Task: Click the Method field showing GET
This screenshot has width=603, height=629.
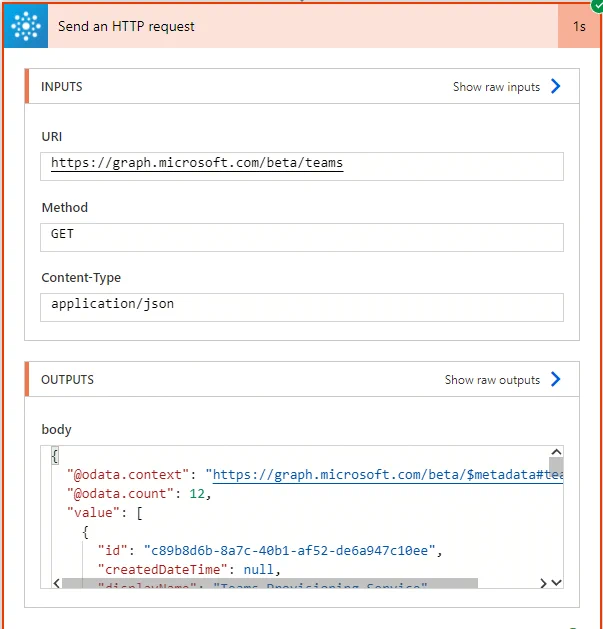Action: point(302,237)
